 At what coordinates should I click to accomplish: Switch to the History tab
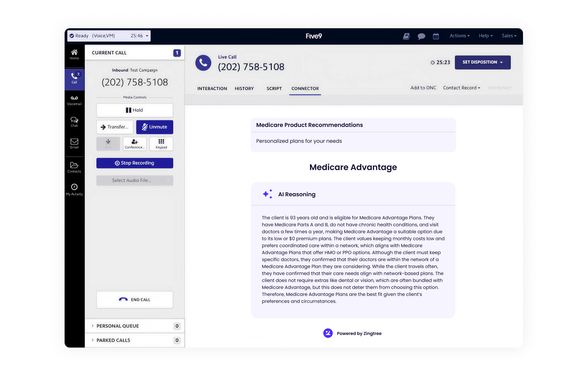tap(244, 88)
